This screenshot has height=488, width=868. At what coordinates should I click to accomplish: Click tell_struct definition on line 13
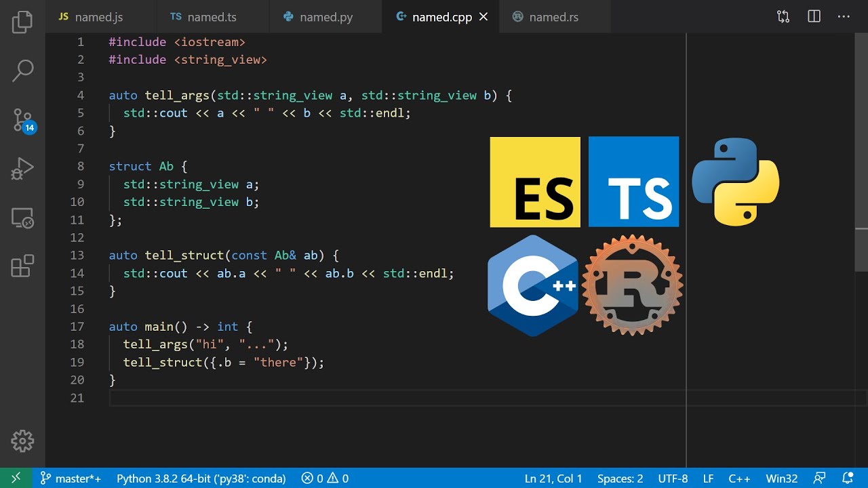pos(184,256)
